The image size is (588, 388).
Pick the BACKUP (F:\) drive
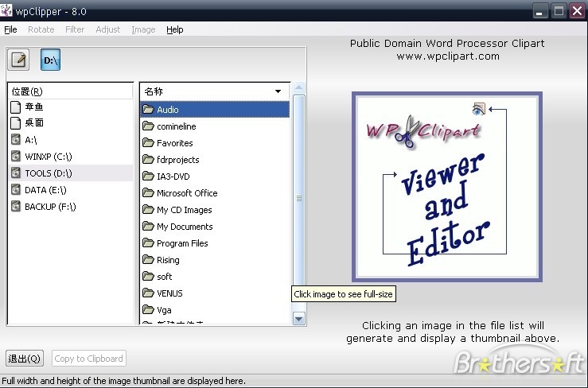tap(50, 207)
